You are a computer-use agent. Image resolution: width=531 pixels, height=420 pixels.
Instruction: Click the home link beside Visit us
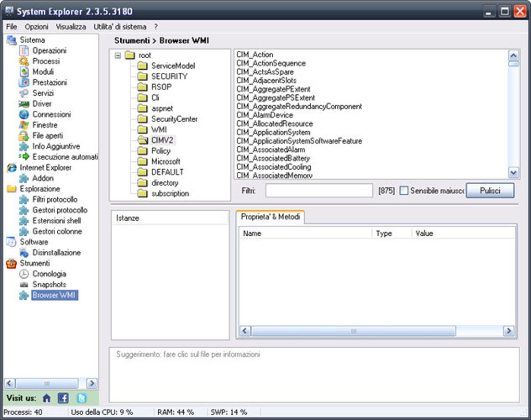46,398
